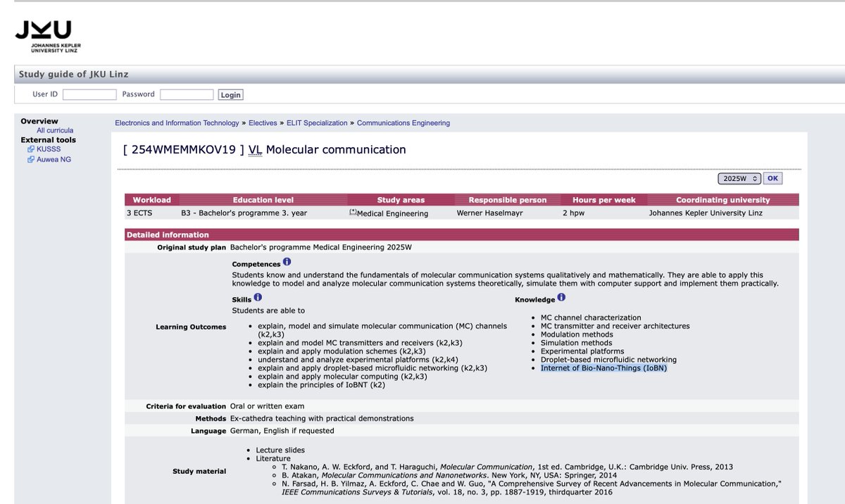
Task: Open the 2025W semester dropdown
Action: pos(739,179)
